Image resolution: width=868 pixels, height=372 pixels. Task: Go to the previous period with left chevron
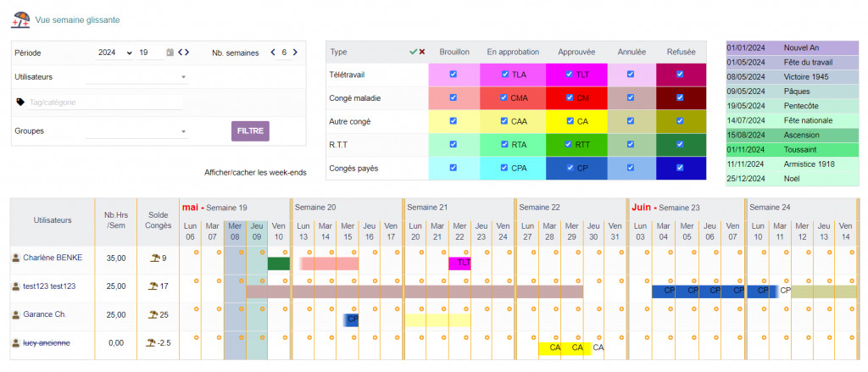(x=181, y=53)
